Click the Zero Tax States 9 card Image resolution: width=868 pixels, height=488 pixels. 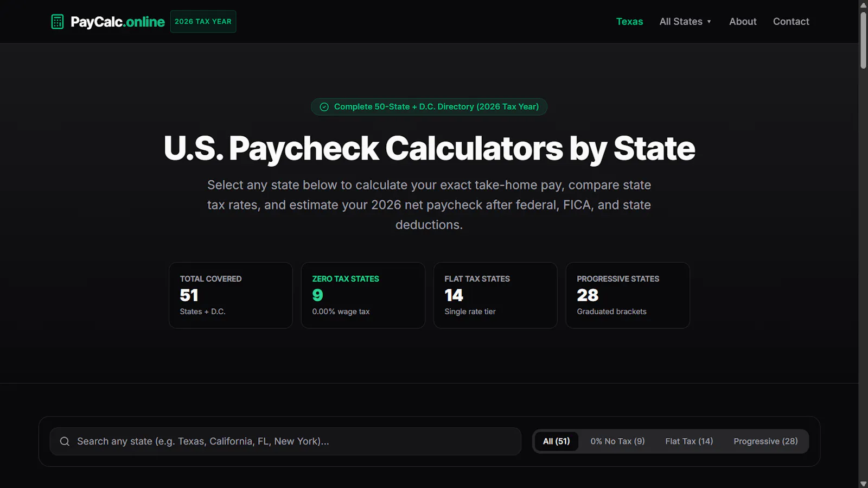point(363,295)
